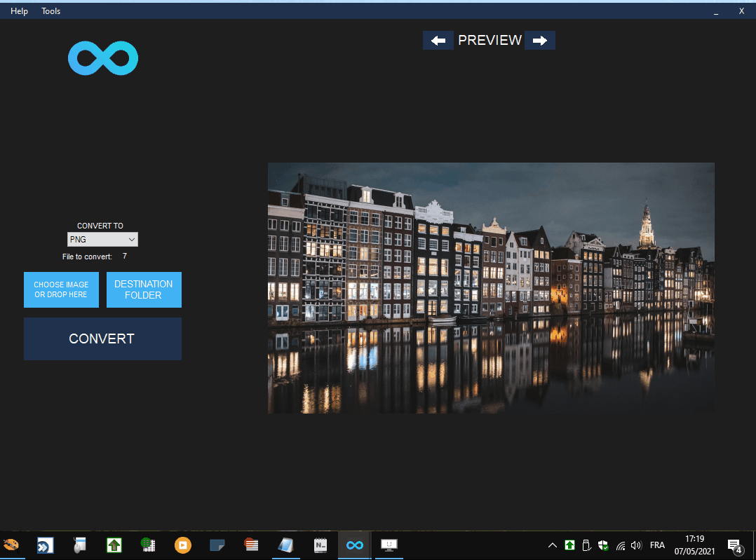The image size is (756, 560).
Task: Open the N_ notepad taskbar app
Action: point(320,545)
